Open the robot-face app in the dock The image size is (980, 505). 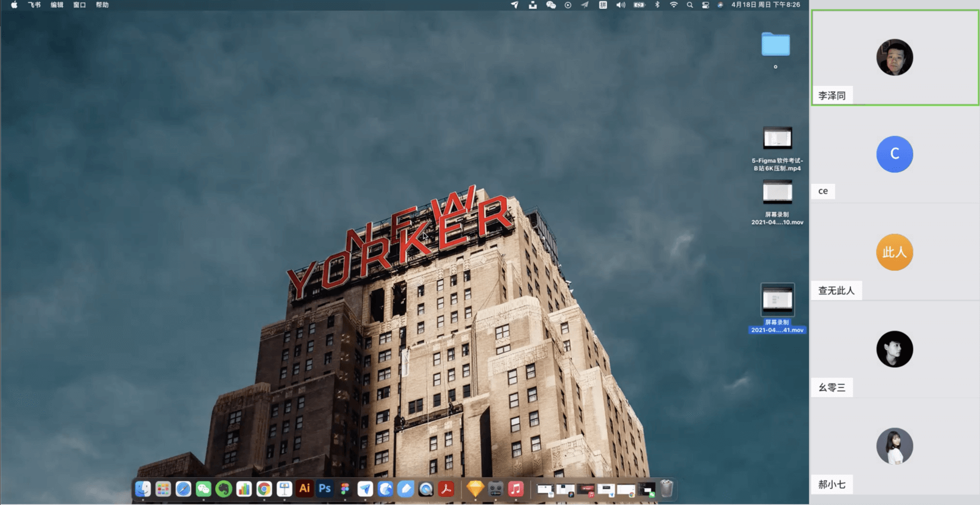point(495,489)
